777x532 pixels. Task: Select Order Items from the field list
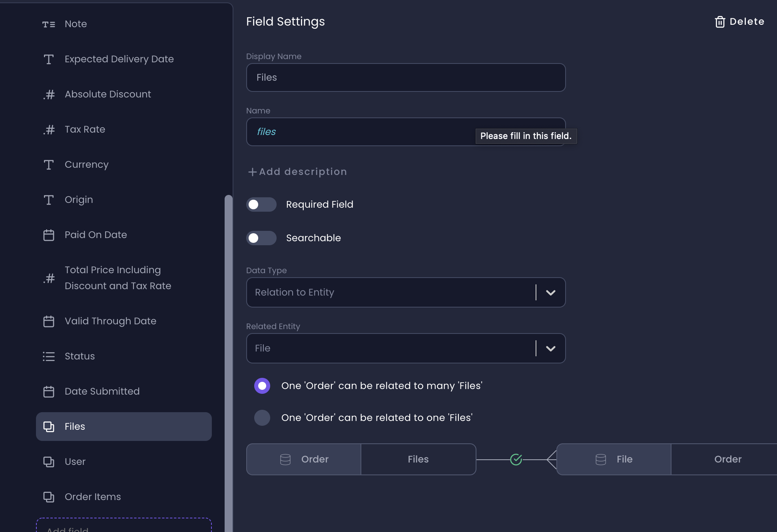click(92, 497)
